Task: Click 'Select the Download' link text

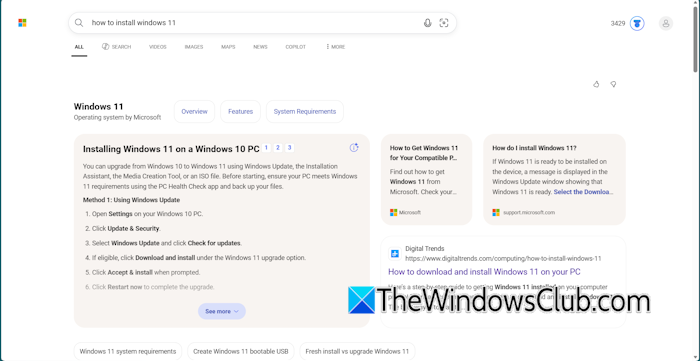Action: pos(583,192)
